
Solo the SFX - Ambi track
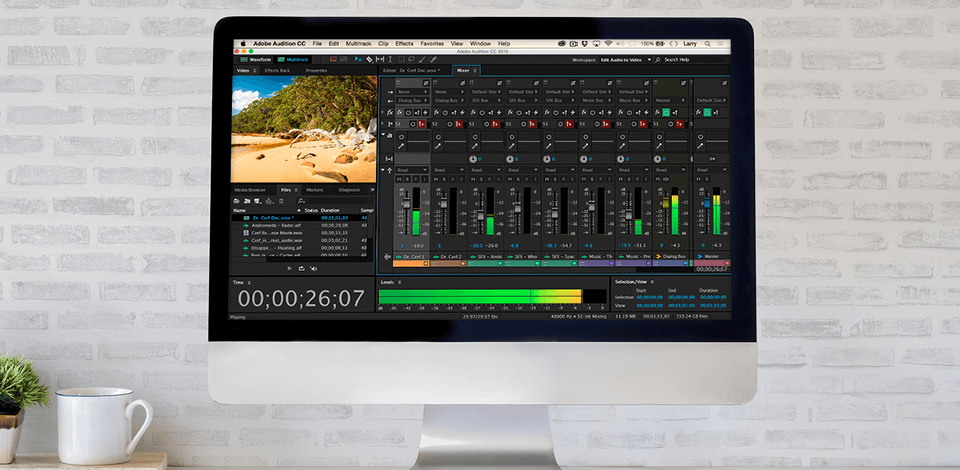click(x=481, y=179)
